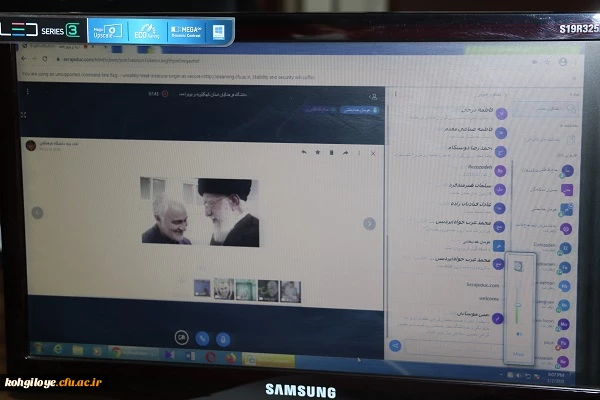
Task: Click the Windows volume slider handle
Action: [518, 306]
